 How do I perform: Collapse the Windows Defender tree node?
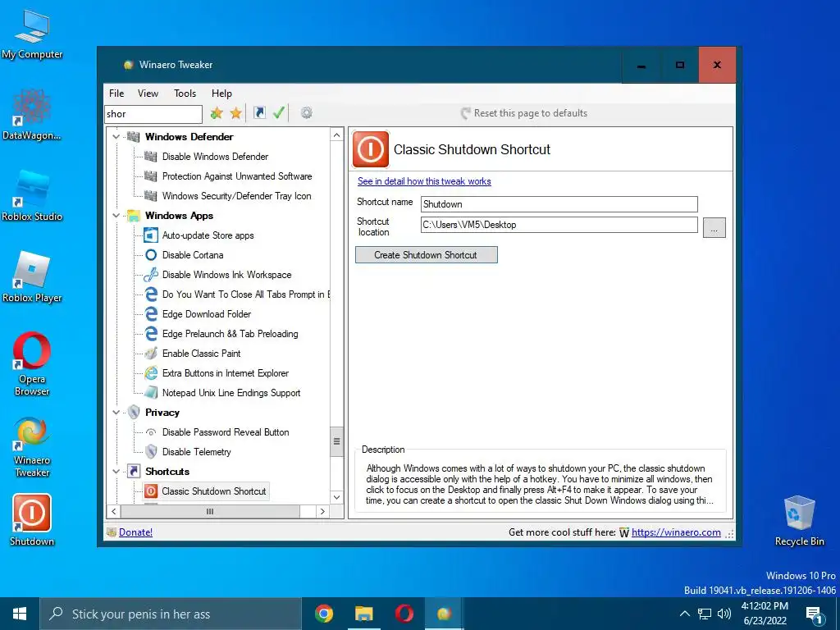click(116, 137)
